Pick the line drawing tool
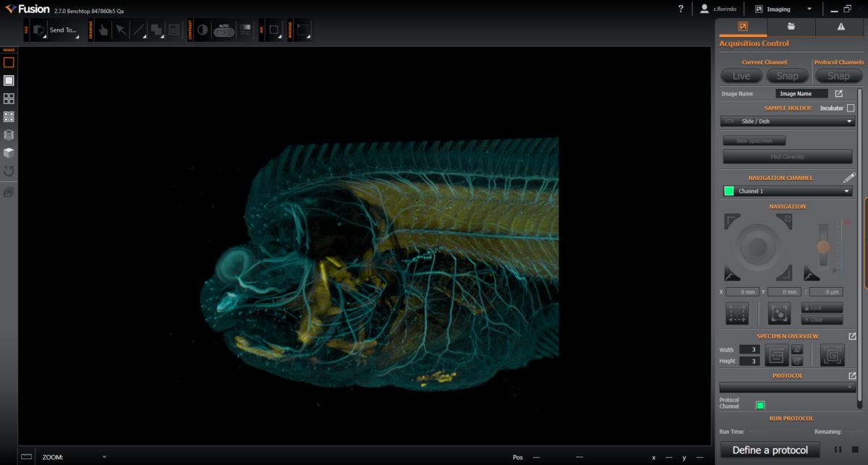 pyautogui.click(x=138, y=30)
